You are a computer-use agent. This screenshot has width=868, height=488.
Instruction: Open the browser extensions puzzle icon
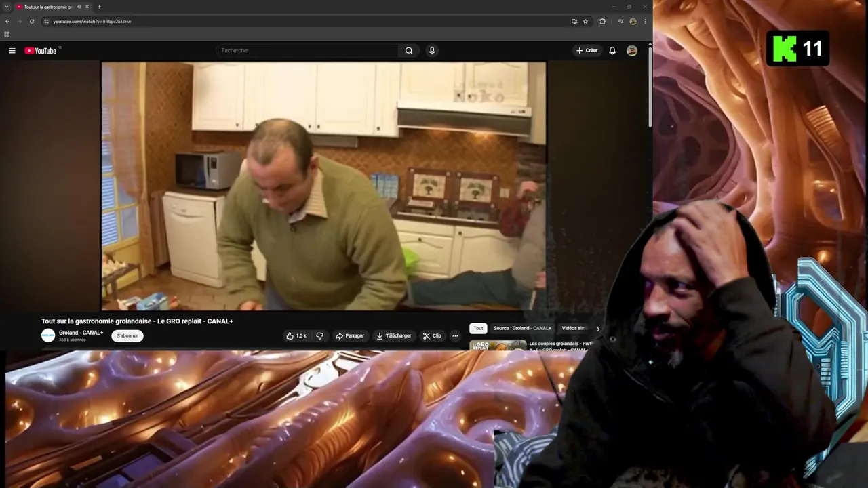point(602,21)
